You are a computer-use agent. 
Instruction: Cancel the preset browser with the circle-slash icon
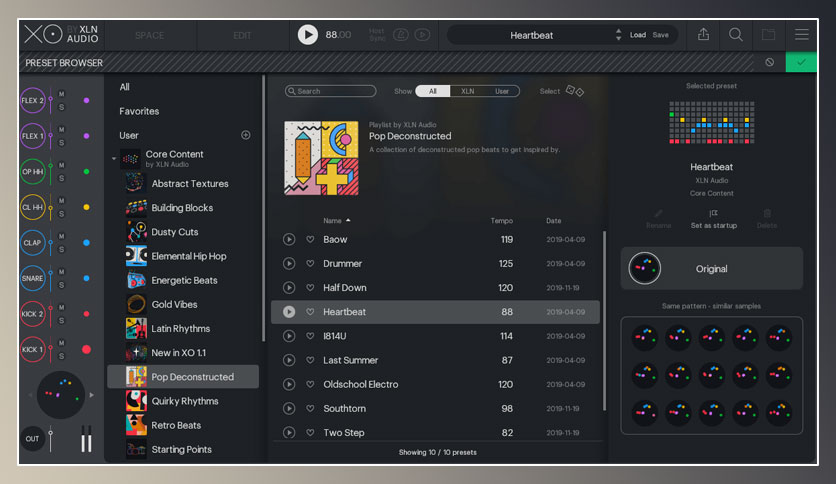pyautogui.click(x=769, y=62)
